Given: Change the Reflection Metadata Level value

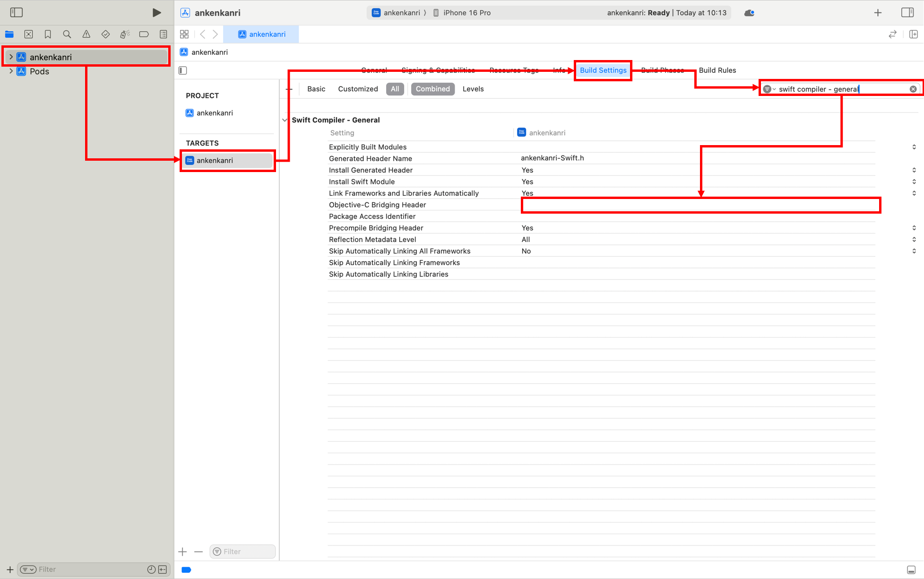Looking at the screenshot, I should click(x=914, y=240).
